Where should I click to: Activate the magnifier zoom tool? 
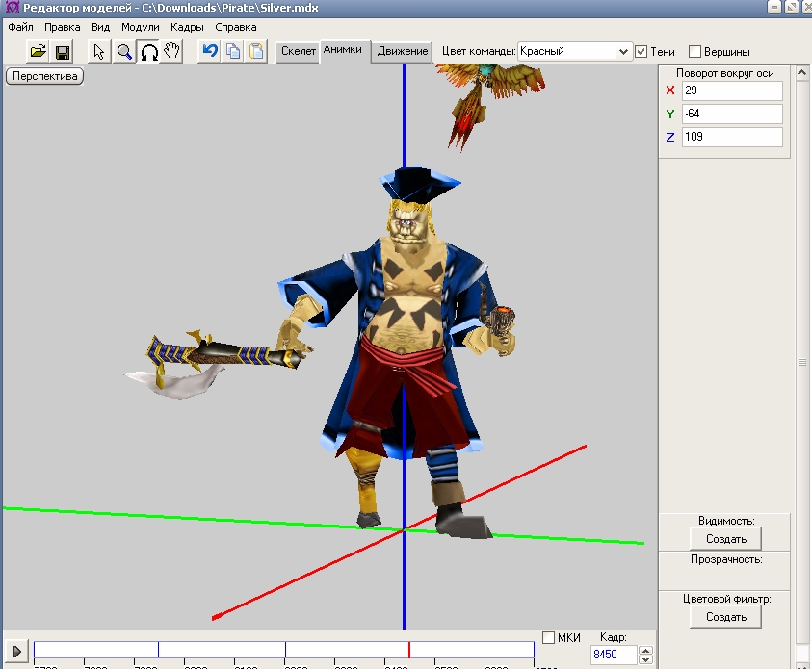coord(123,51)
